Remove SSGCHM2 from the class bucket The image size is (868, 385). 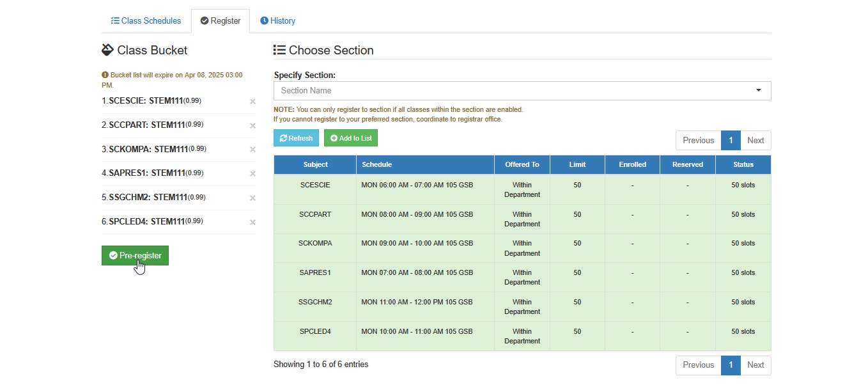pyautogui.click(x=252, y=198)
